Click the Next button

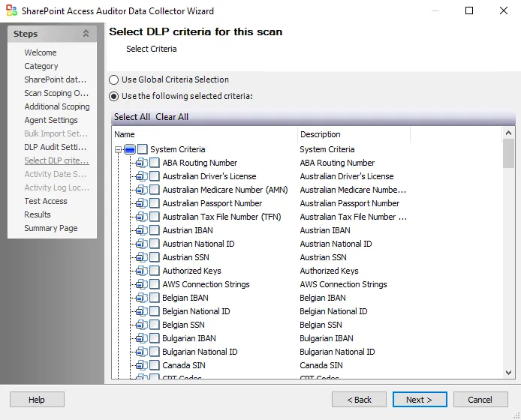(x=420, y=400)
